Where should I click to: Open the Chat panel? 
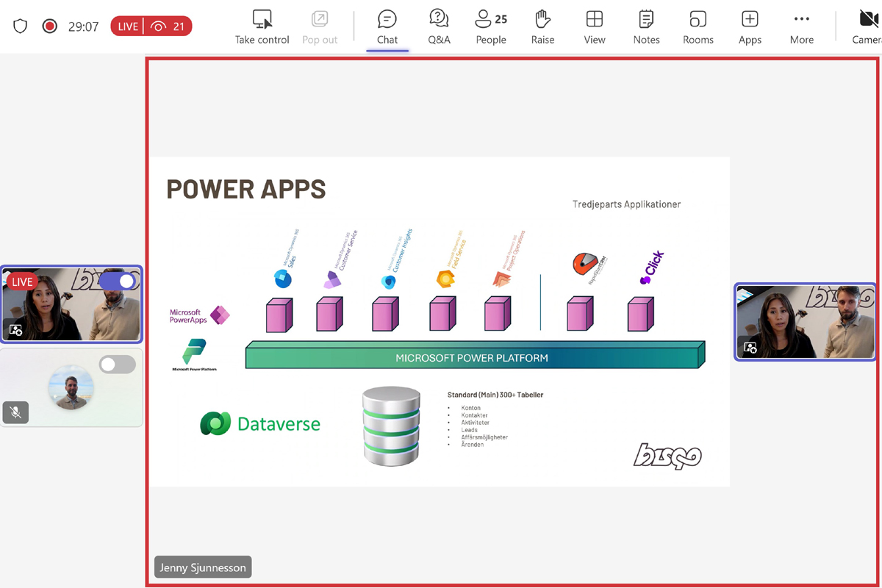point(387,27)
